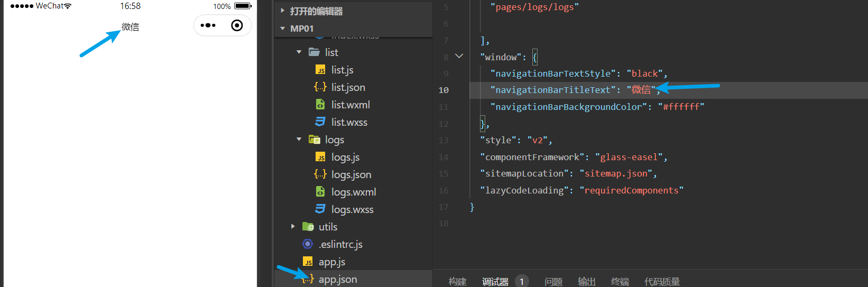Open list.wxml in the file tree
This screenshot has width=868, height=287.
(350, 105)
